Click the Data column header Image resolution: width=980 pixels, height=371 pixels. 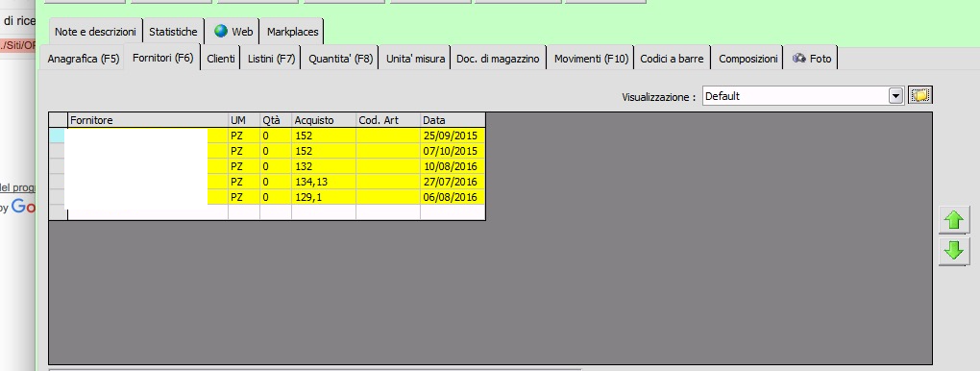click(x=453, y=120)
